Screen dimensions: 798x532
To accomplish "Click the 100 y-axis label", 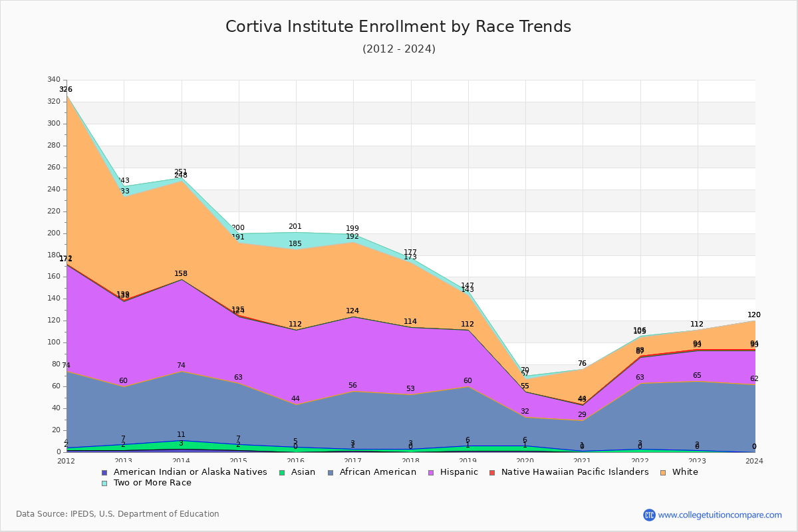I will coord(54,342).
